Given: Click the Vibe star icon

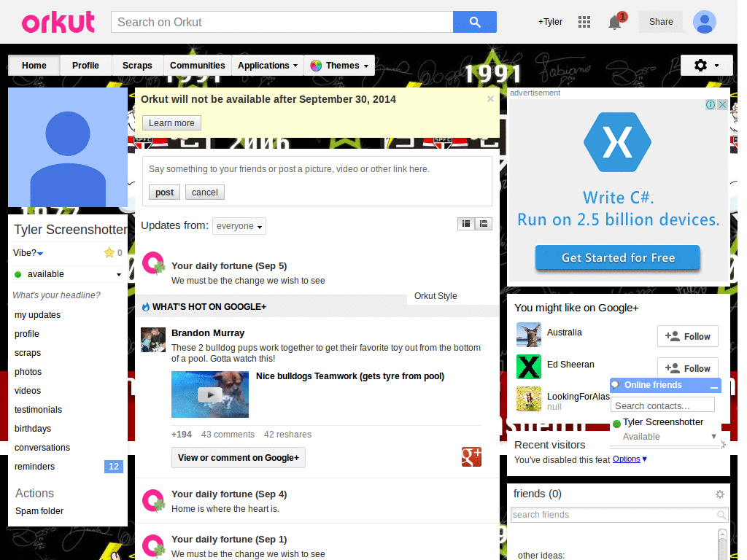Looking at the screenshot, I should point(109,252).
